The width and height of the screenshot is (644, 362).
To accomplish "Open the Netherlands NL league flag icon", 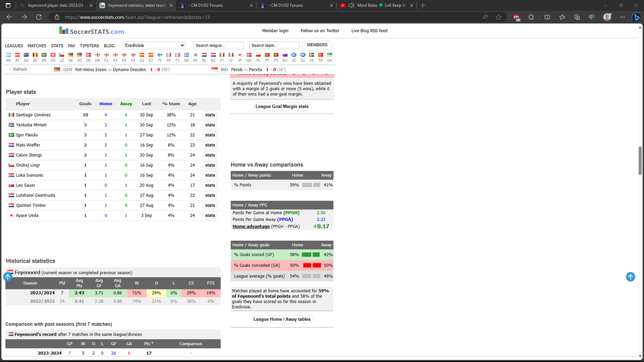I will pyautogui.click(x=204, y=55).
